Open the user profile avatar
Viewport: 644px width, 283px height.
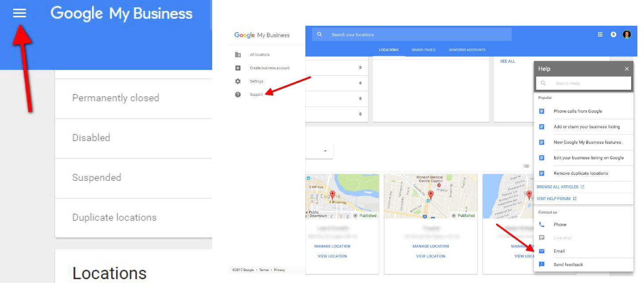point(627,35)
